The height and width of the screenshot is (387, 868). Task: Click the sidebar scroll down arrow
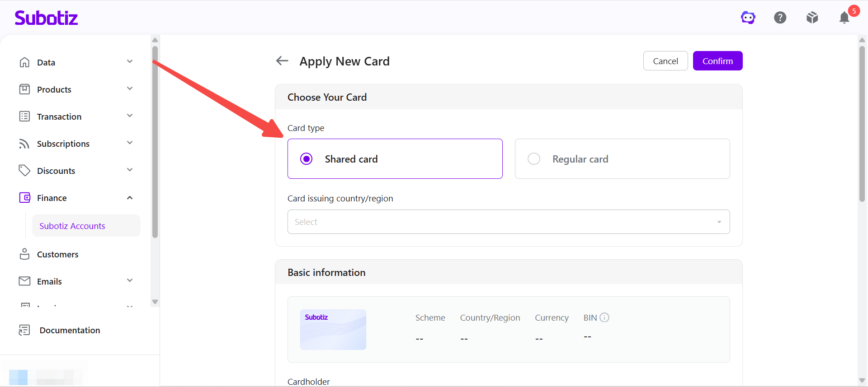155,302
